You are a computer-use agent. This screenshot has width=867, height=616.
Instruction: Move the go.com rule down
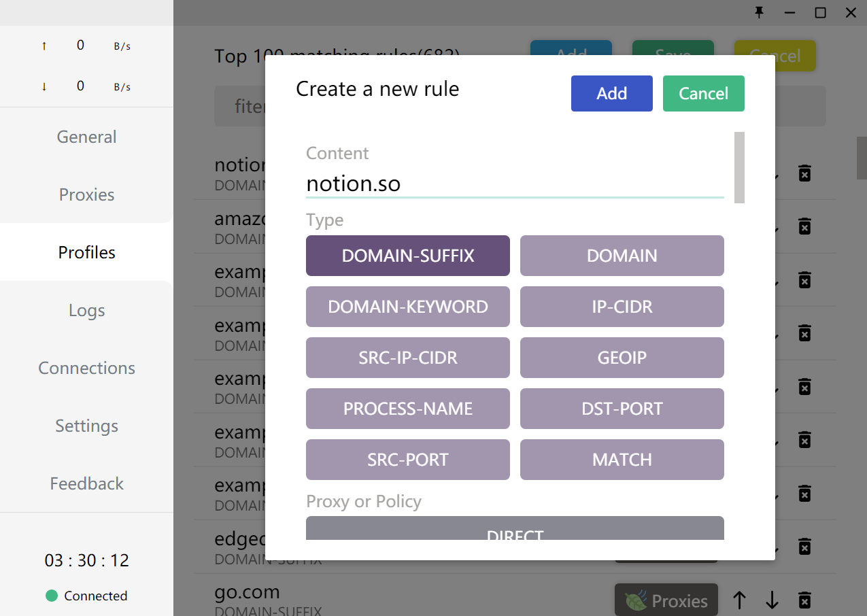click(x=772, y=600)
